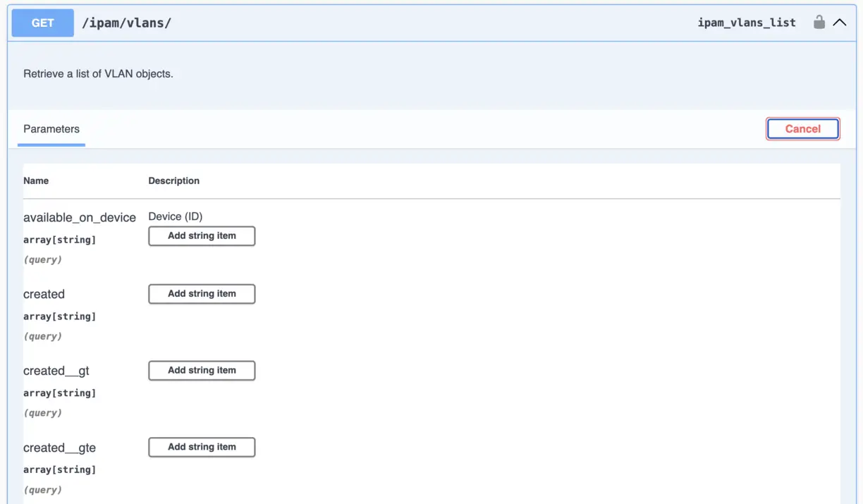Click the Description column header
863x504 pixels.
(x=173, y=181)
